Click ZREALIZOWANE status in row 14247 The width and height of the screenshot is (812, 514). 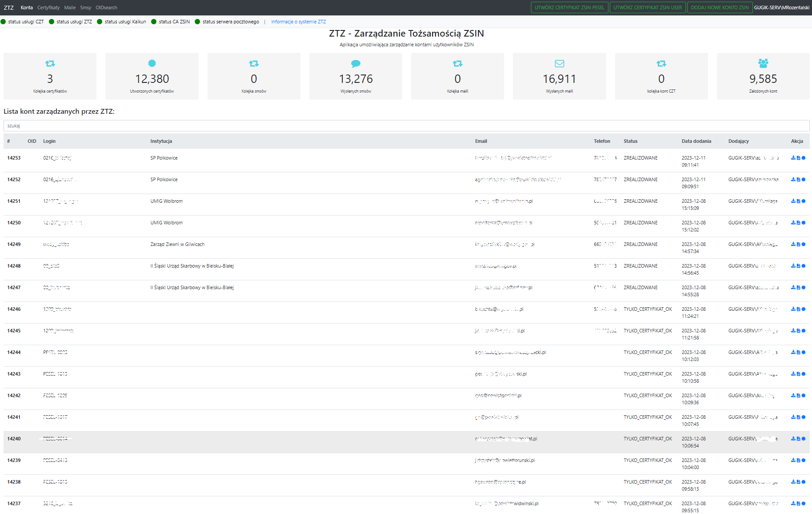point(641,287)
